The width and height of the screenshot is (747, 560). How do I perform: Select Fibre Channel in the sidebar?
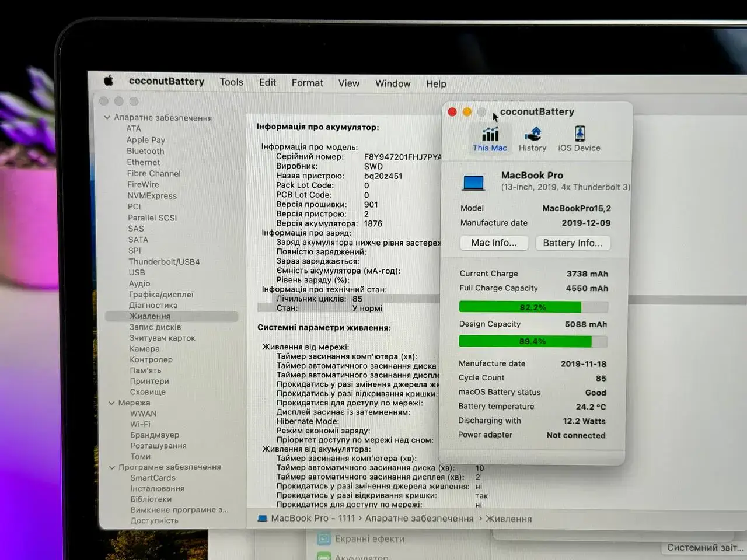point(154,173)
